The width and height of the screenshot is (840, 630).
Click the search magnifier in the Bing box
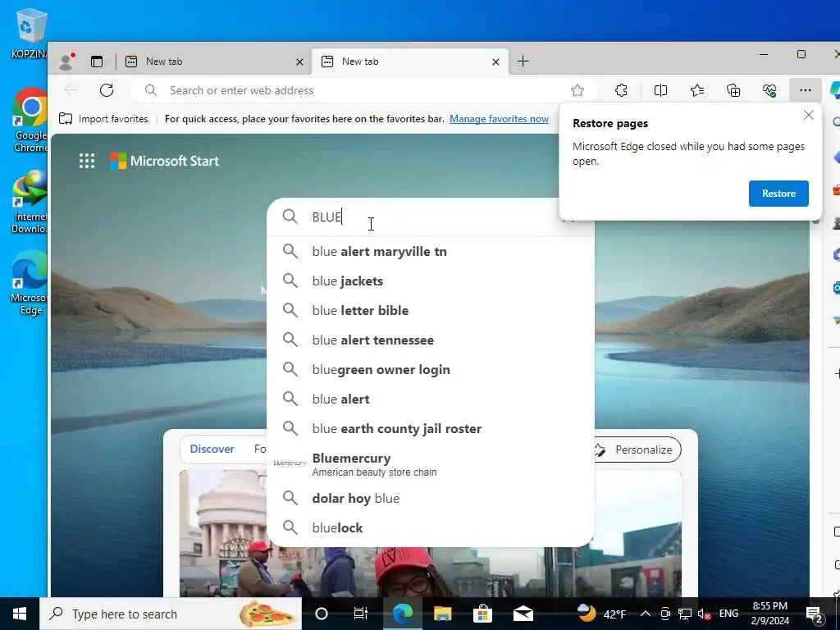point(290,217)
